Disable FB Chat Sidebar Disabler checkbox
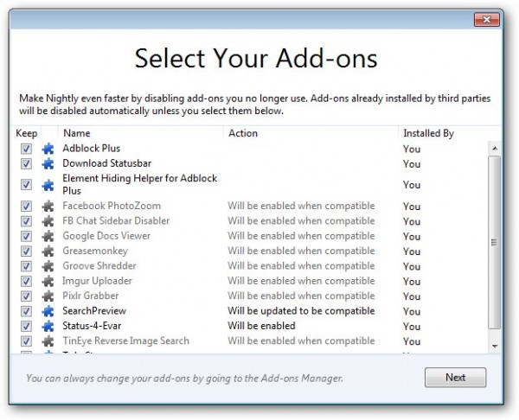519x420 pixels. 26,221
